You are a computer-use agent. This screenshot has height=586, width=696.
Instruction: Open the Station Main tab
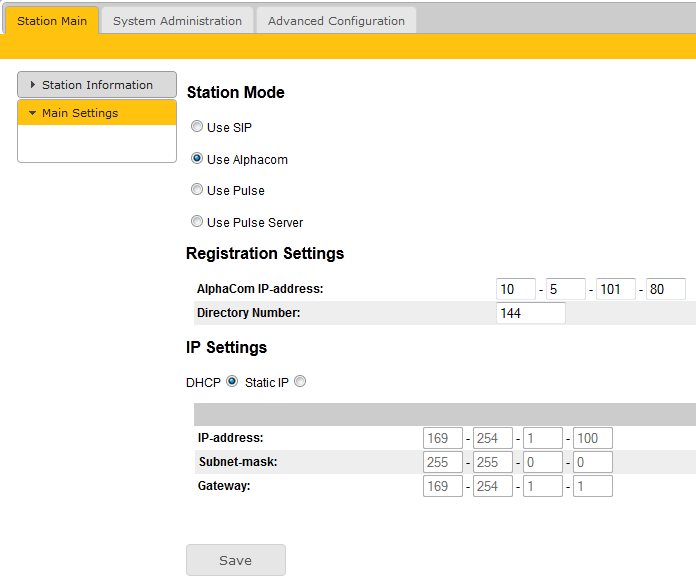coord(52,21)
